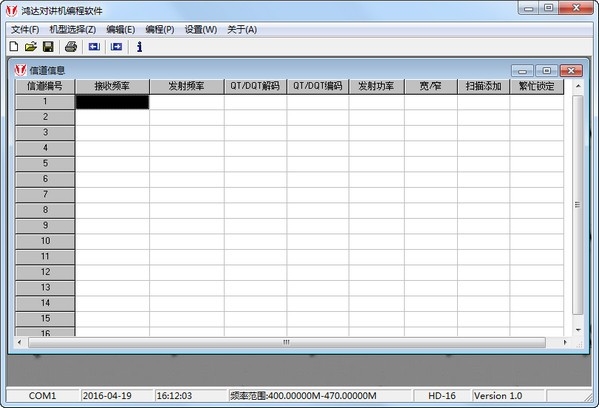The height and width of the screenshot is (408, 599).
Task: Select channel row header 5
Action: point(45,164)
